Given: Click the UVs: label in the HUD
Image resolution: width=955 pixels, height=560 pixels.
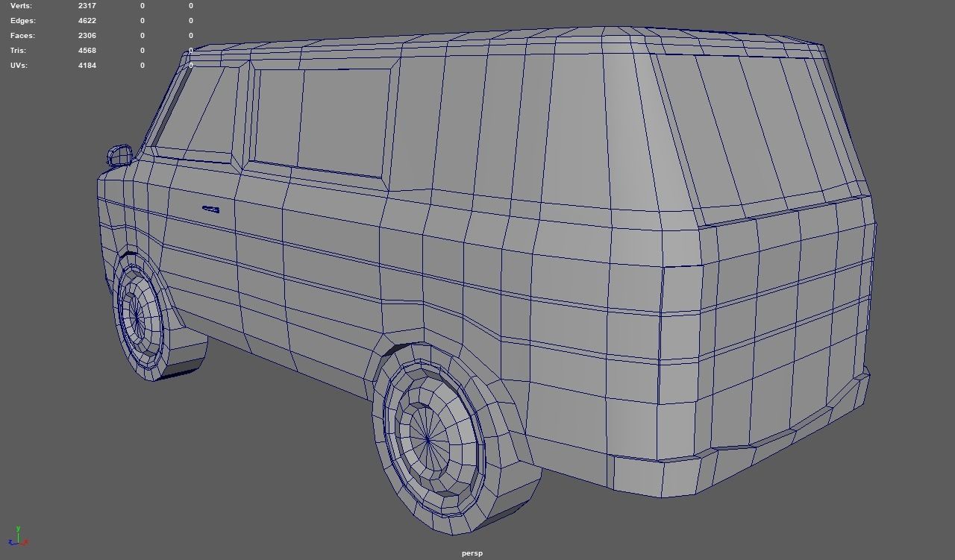Looking at the screenshot, I should 19,66.
